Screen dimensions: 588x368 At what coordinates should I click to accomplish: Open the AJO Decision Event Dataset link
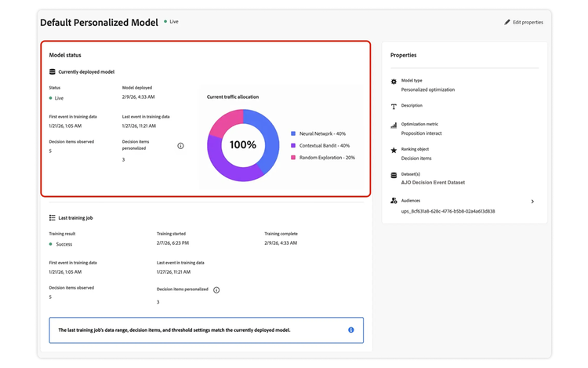click(433, 182)
